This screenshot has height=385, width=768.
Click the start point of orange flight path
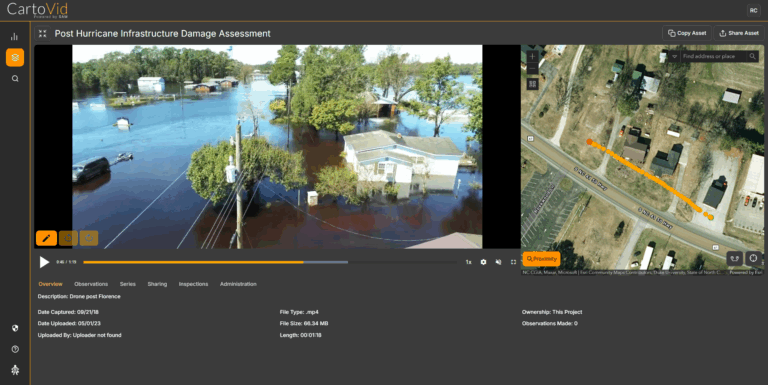(590, 142)
